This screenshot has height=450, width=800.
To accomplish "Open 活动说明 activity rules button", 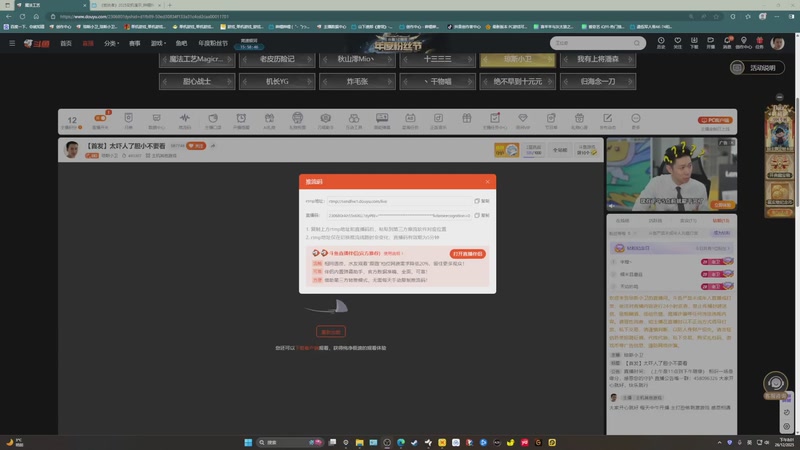I will point(757,68).
